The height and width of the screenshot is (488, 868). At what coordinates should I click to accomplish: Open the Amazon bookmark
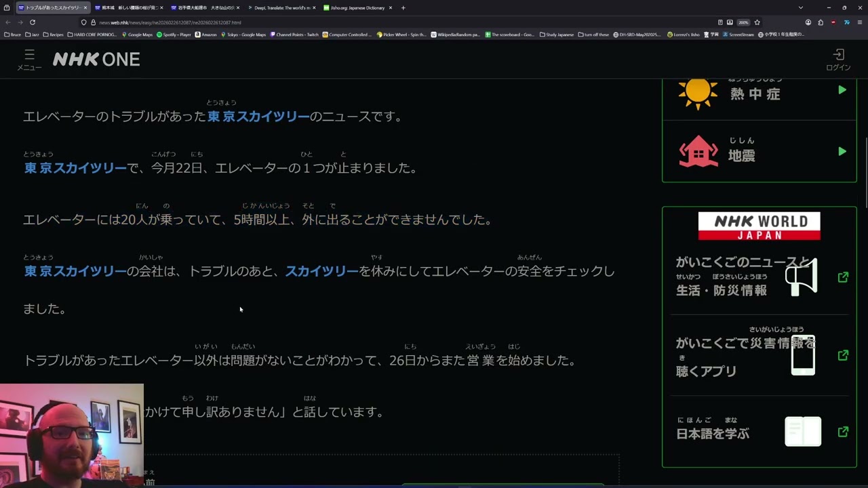click(x=206, y=35)
